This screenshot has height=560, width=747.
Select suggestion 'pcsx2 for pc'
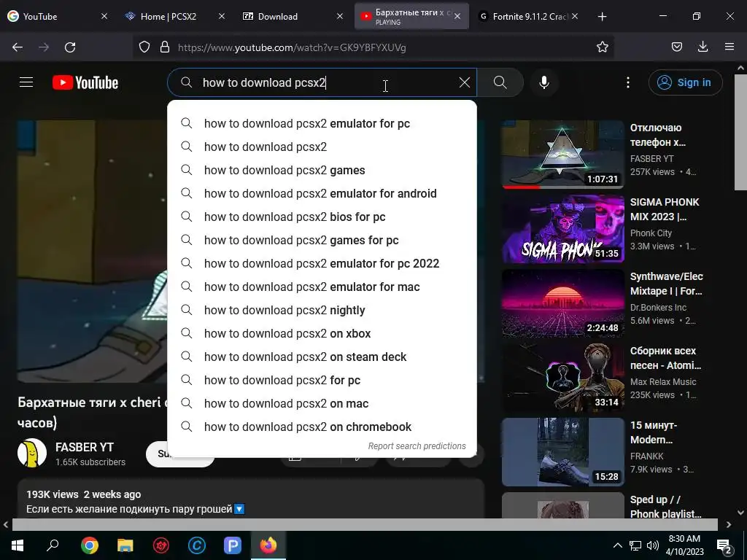point(322,380)
